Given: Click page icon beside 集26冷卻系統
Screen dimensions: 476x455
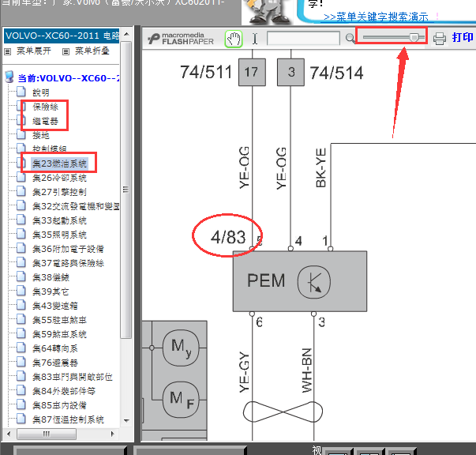Looking at the screenshot, I should click(x=21, y=177).
